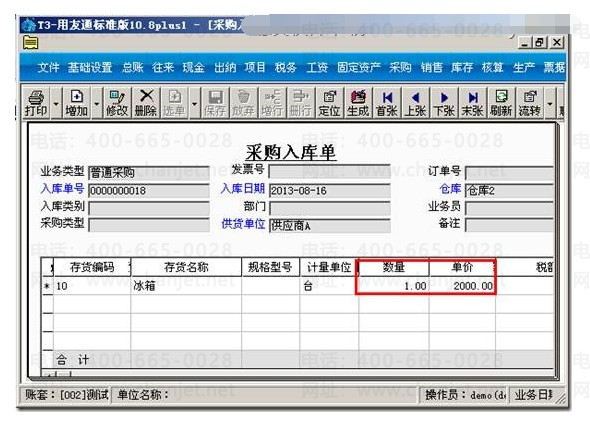Click the yellow document icon in title area
The image size is (590, 423).
click(x=30, y=43)
